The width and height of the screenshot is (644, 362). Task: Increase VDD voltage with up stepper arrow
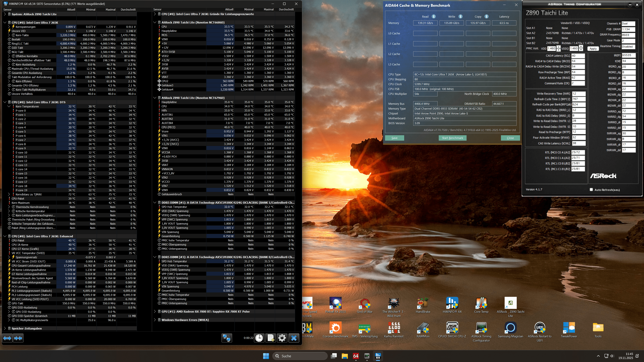click(558, 47)
